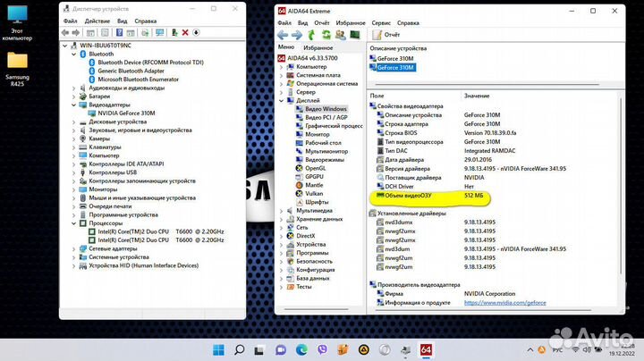Collapse Дисплей node in AIDA64 tree
This screenshot has height=361, width=644.
(282, 100)
